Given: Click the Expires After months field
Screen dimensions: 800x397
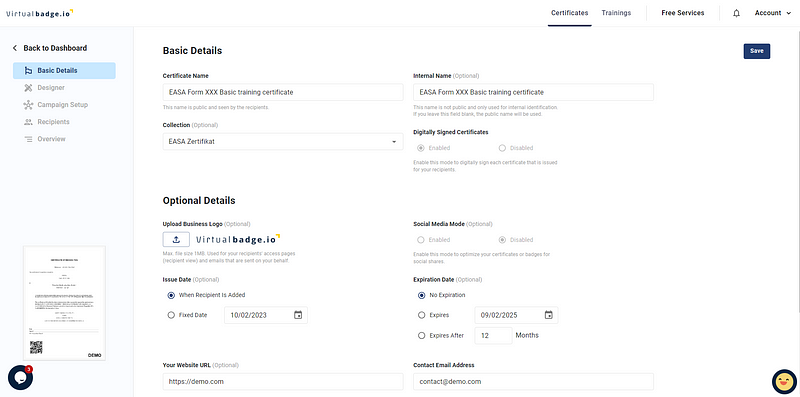Looking at the screenshot, I should 493,335.
